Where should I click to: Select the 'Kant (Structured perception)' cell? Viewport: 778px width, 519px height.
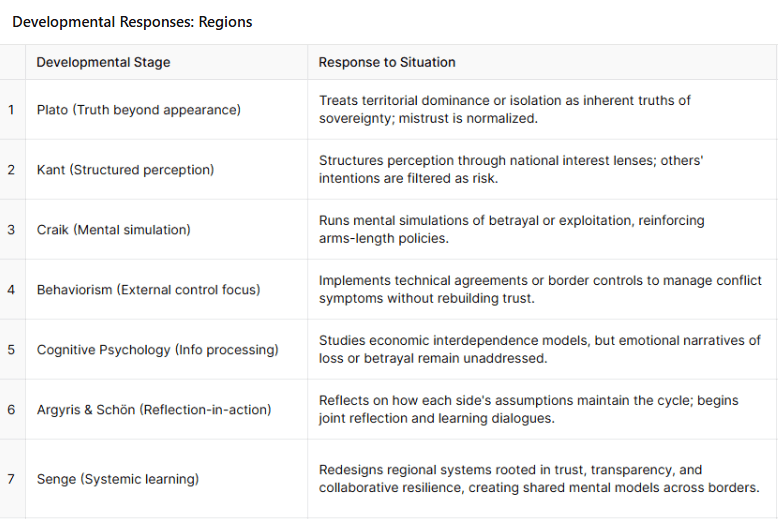pyautogui.click(x=125, y=170)
